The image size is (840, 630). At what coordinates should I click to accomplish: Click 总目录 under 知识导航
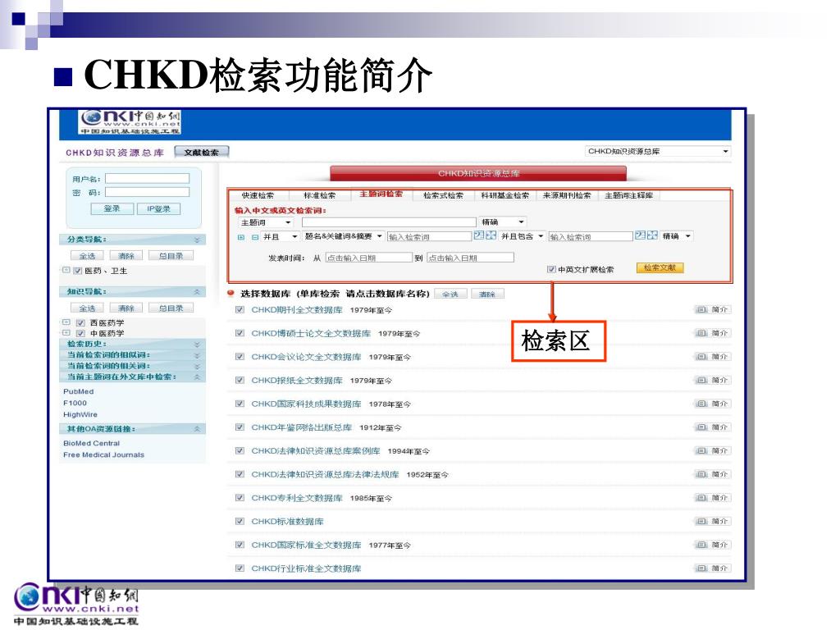(x=171, y=308)
